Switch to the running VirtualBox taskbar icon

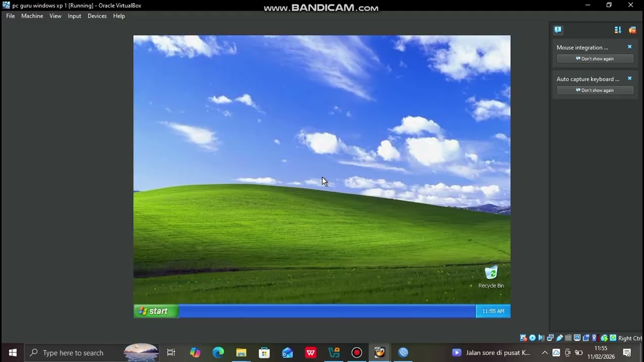coord(380,352)
